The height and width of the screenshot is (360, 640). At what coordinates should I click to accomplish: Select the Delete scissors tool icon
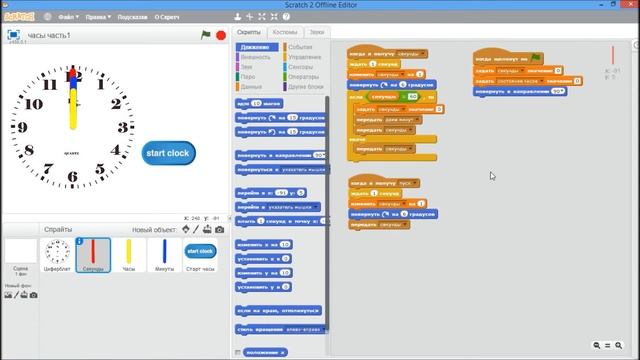click(250, 17)
